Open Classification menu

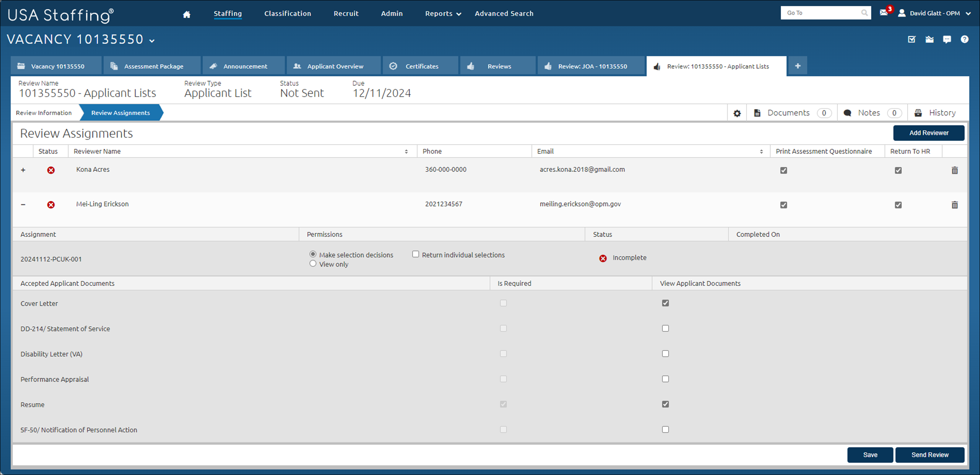tap(287, 14)
